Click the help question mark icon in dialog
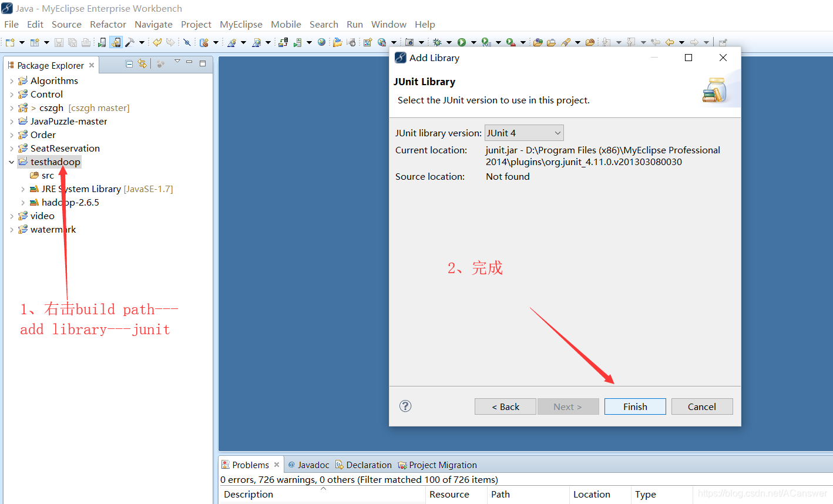This screenshot has width=833, height=504. pos(405,406)
